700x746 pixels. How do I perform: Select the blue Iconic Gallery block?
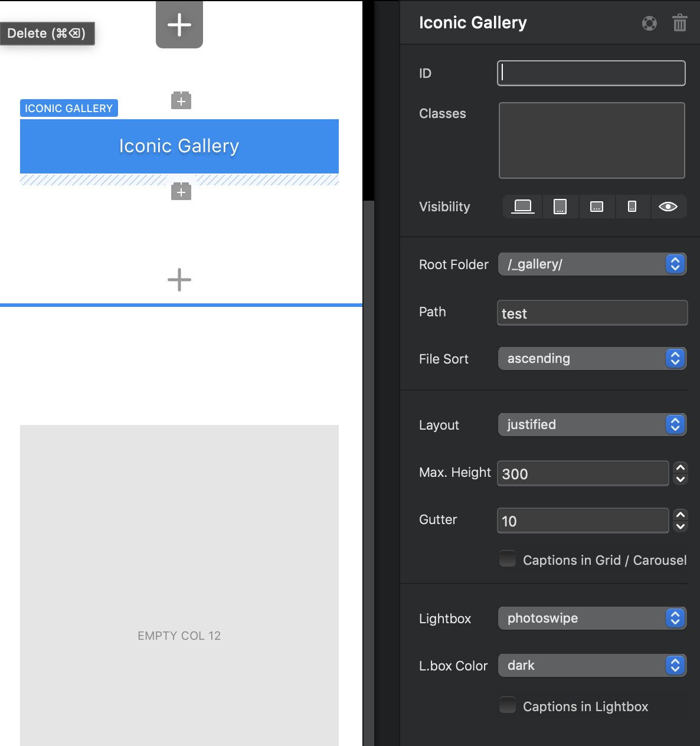point(179,146)
